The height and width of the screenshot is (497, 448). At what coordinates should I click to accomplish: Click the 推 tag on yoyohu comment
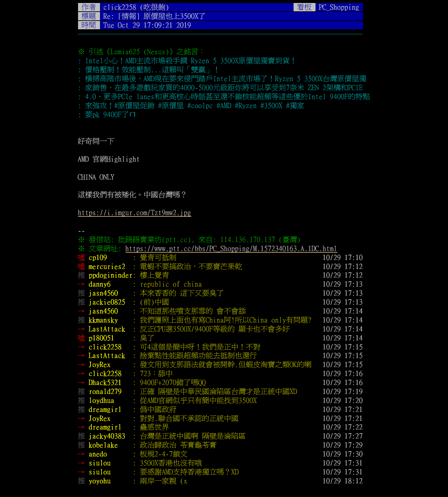click(81, 481)
